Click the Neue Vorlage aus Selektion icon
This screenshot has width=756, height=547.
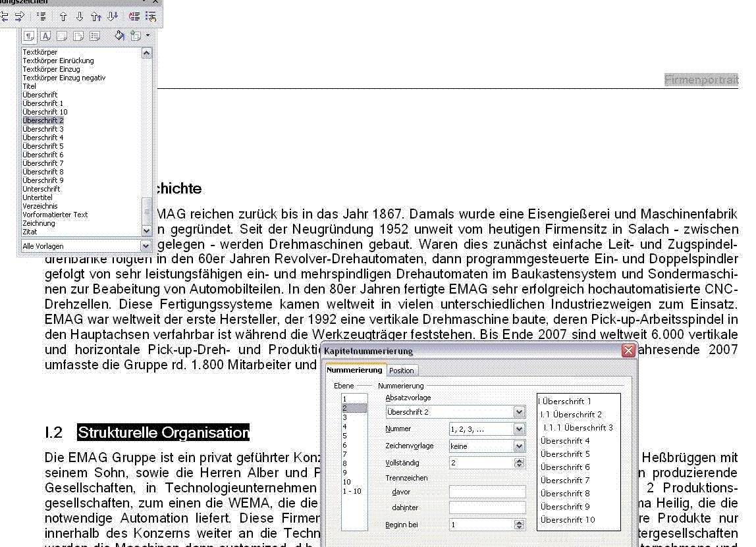tap(136, 36)
